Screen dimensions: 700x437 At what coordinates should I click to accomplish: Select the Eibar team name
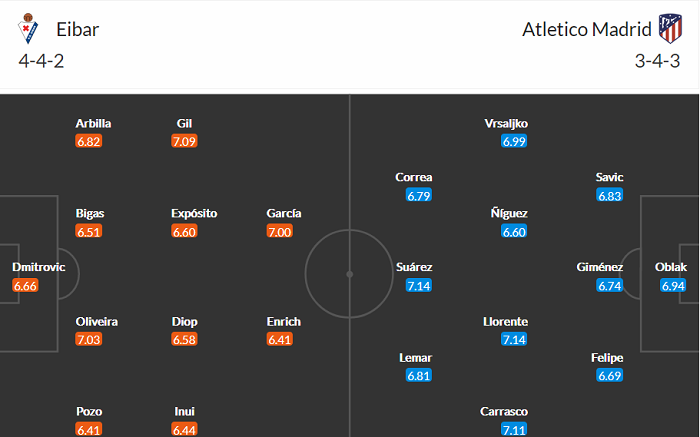pyautogui.click(x=79, y=29)
